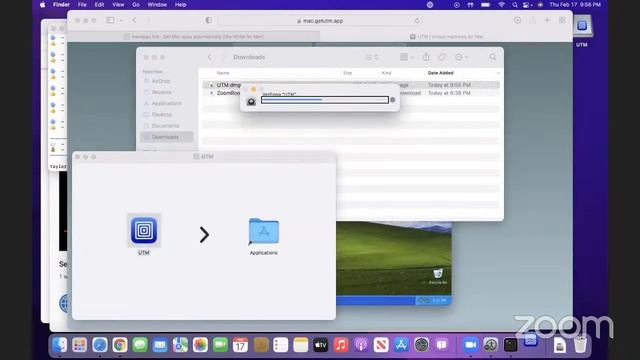Switch to the macapps.link Safari tab
This screenshot has height=360, width=640.
tap(193, 36)
